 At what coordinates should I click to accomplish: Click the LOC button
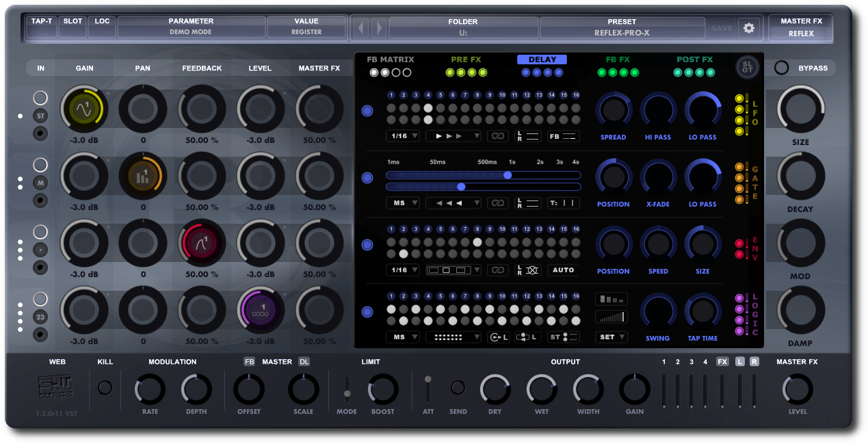point(102,27)
